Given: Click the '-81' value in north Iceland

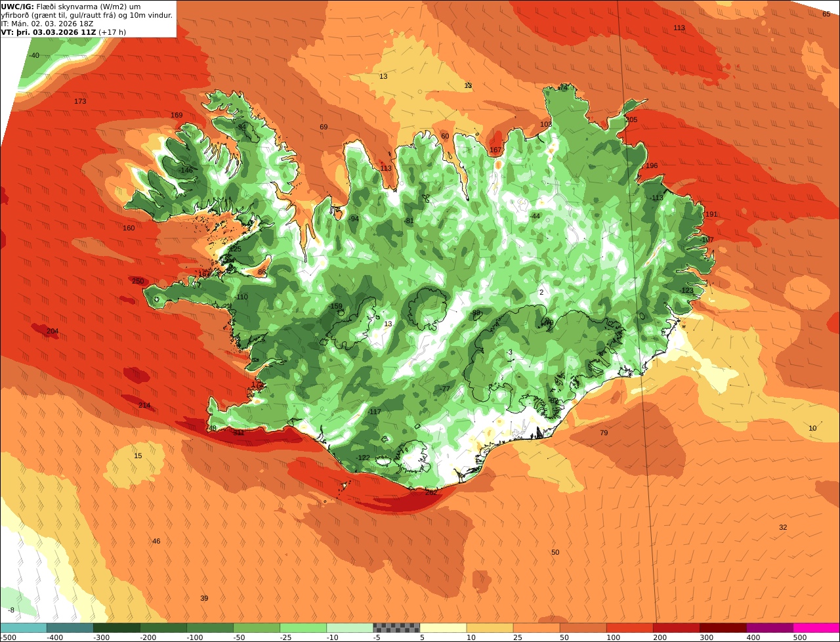Looking at the screenshot, I should tap(409, 221).
